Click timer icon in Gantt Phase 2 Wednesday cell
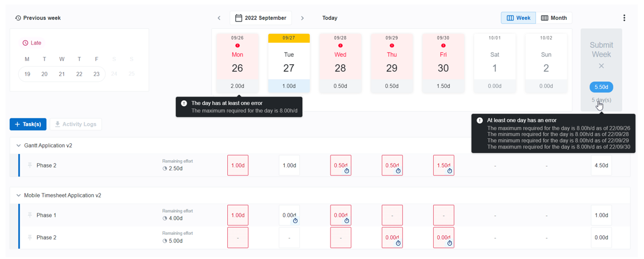Image resolution: width=644 pixels, height=259 pixels. pos(347,171)
